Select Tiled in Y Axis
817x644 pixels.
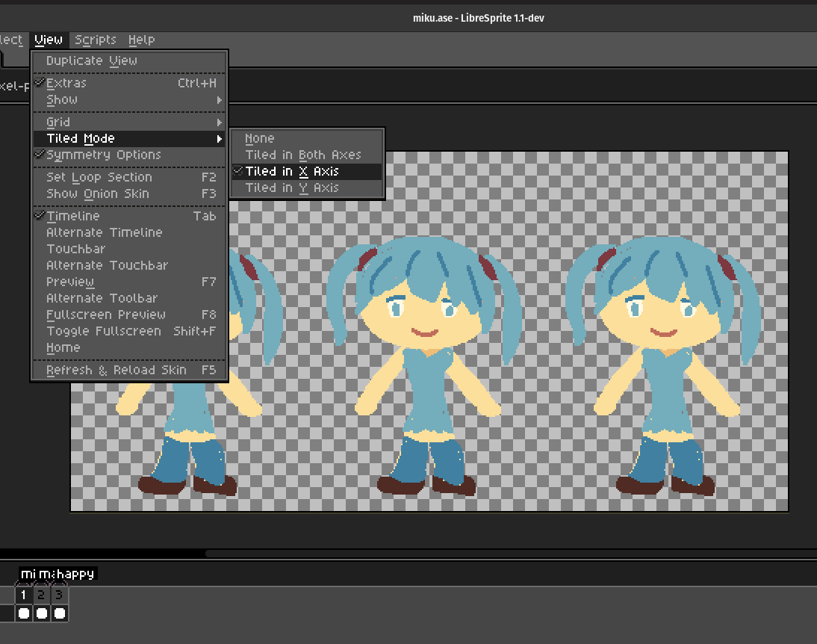pos(307,188)
